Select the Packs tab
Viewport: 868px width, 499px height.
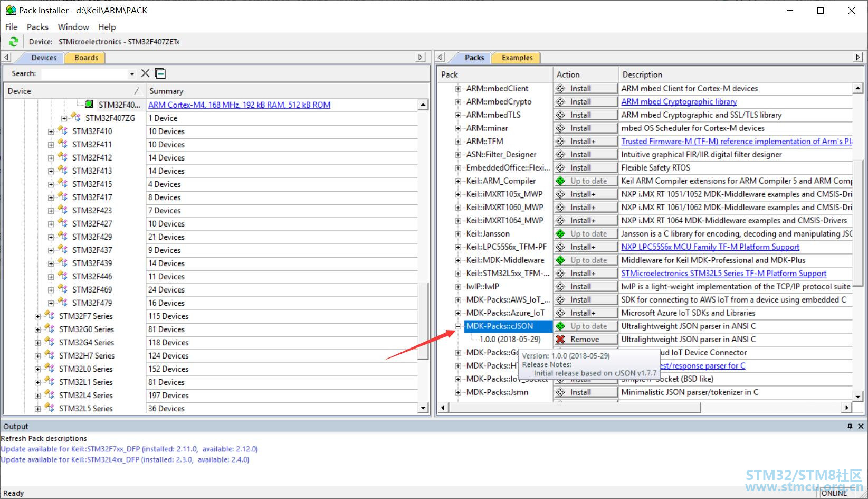pos(474,58)
